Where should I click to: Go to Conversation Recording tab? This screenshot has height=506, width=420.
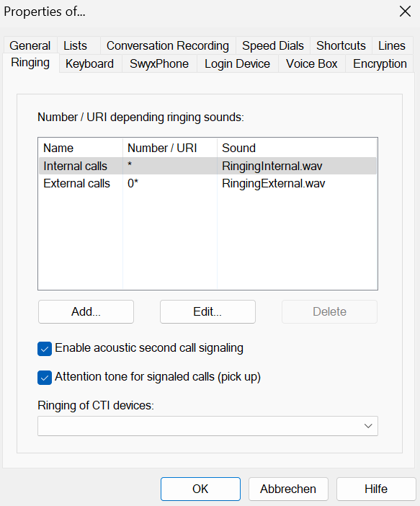168,45
